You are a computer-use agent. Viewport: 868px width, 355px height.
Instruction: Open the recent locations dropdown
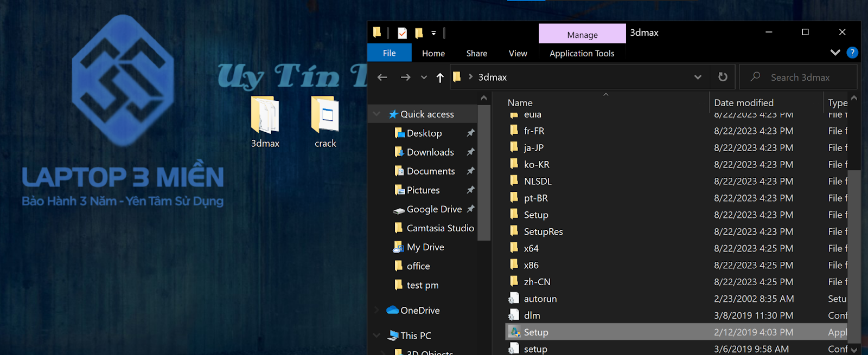click(x=424, y=78)
